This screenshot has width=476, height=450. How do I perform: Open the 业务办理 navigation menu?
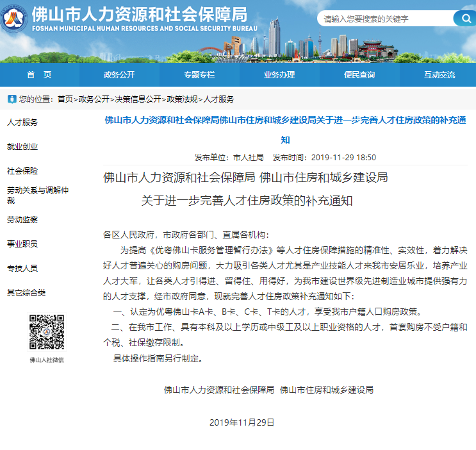(x=279, y=75)
